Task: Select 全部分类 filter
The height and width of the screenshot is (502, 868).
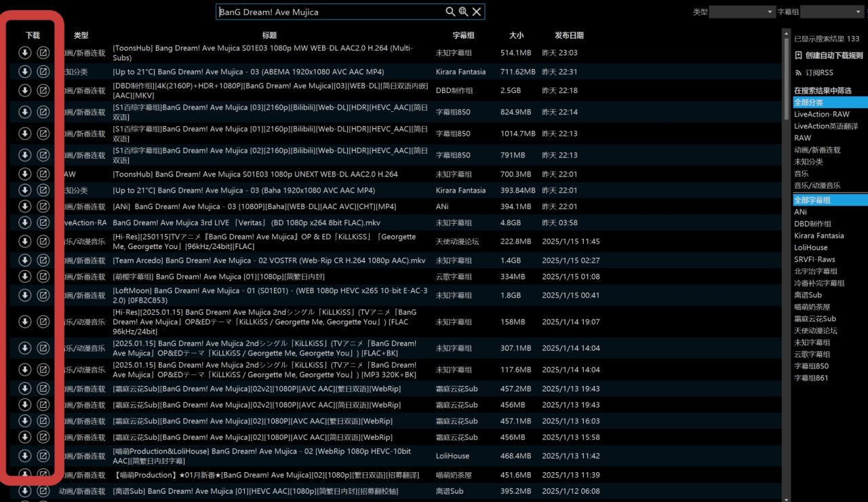Action: click(x=830, y=102)
